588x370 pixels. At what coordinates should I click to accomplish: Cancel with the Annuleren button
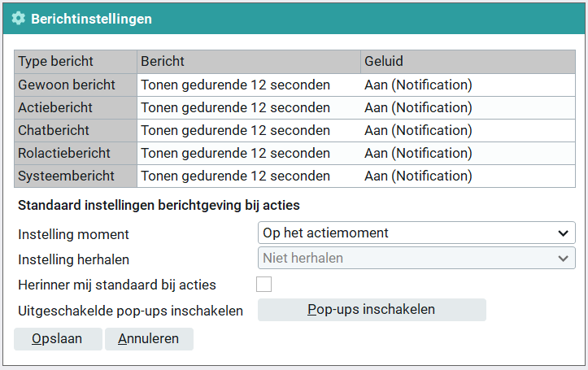click(149, 339)
